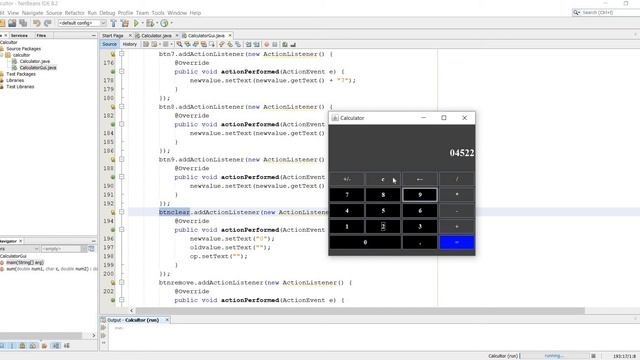The width and height of the screenshot is (640, 360).
Task: Click the Calculator 5 button
Action: (383, 211)
